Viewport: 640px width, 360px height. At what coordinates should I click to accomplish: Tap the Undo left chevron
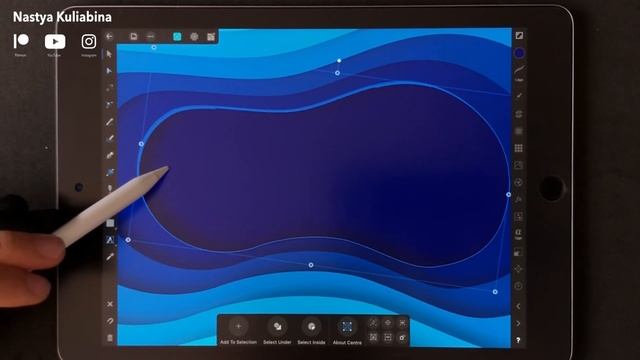[518, 306]
